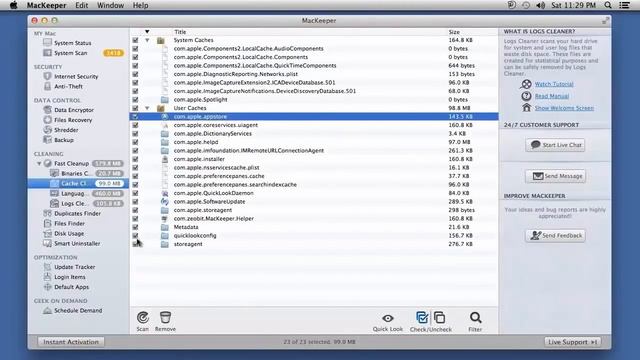Click the Send Feedback button
Screen dimensions: 640x360
point(556,236)
